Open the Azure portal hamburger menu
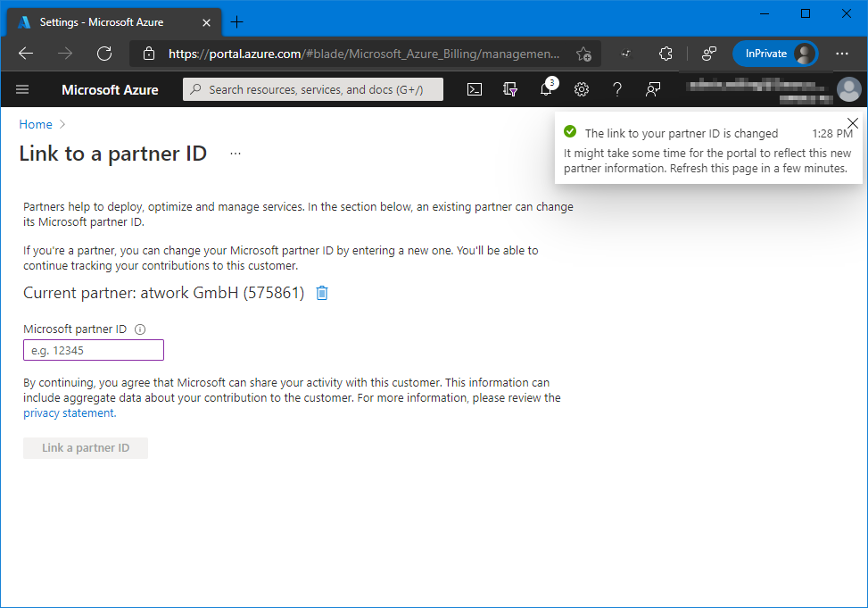 pyautogui.click(x=22, y=89)
